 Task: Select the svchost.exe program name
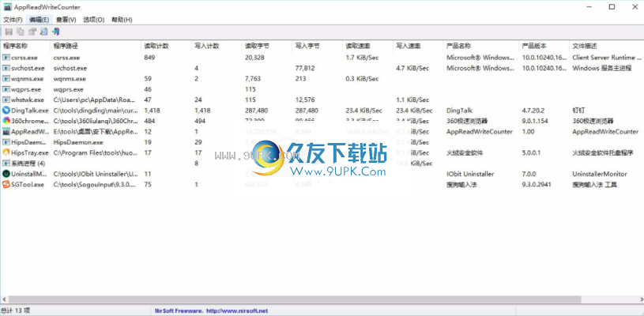click(28, 68)
